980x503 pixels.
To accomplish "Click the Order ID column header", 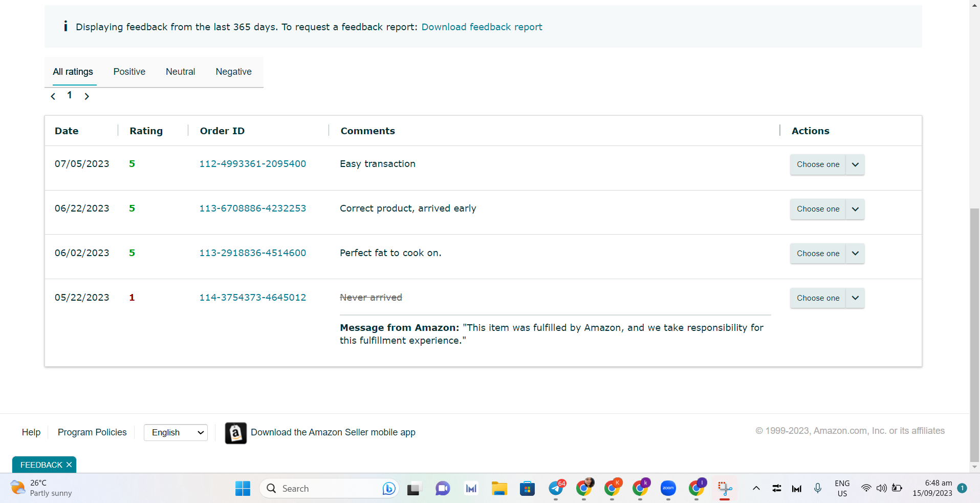I will tap(223, 131).
